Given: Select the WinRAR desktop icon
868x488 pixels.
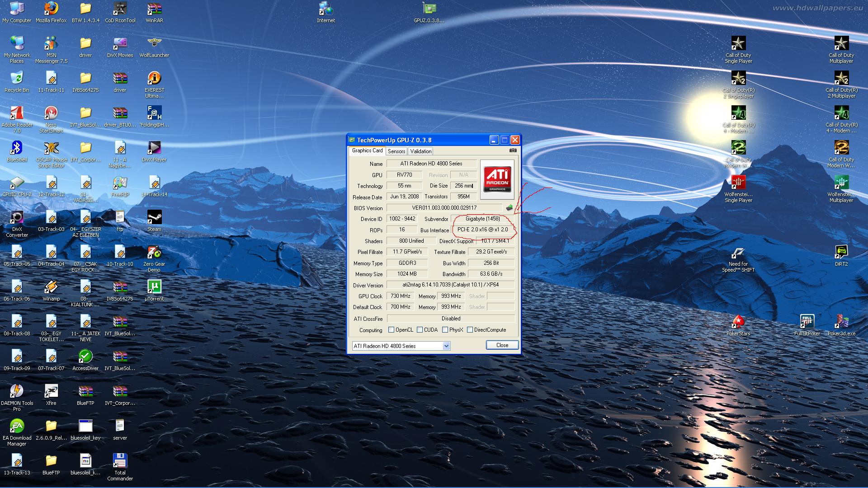Looking at the screenshot, I should [154, 12].
